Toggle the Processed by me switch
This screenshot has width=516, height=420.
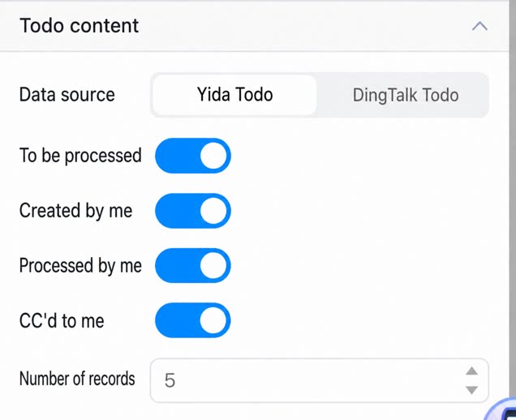(193, 265)
